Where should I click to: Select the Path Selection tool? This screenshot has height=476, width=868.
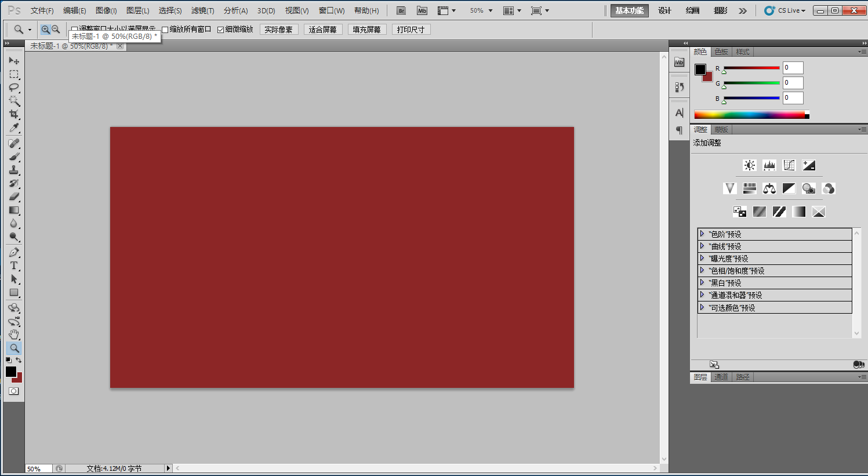point(14,279)
